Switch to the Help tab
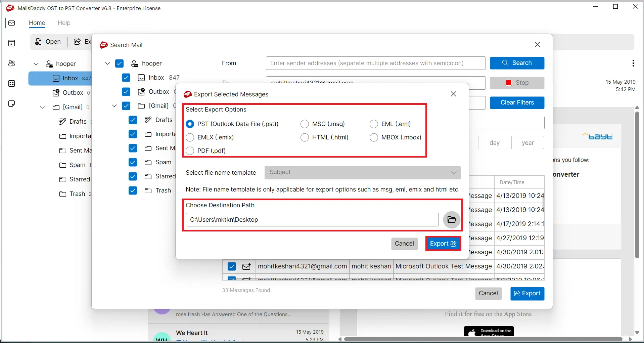This screenshot has width=644, height=343. pyautogui.click(x=64, y=23)
